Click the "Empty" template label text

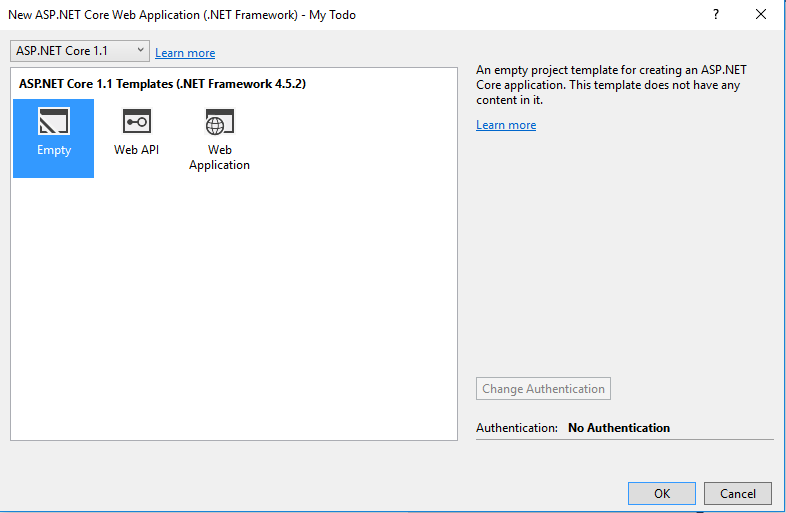click(x=54, y=150)
